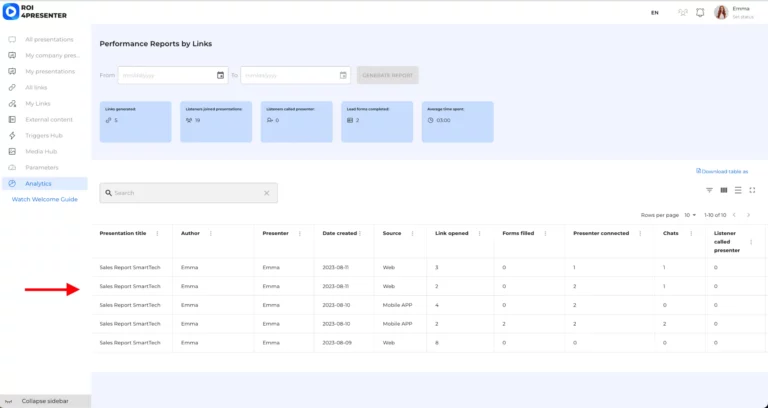This screenshot has height=408, width=768.
Task: Open Author column menu
Action: (211, 234)
